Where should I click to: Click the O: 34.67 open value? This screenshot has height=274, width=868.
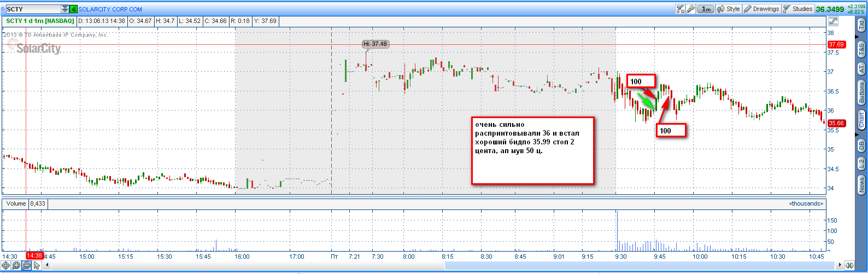click(140, 21)
